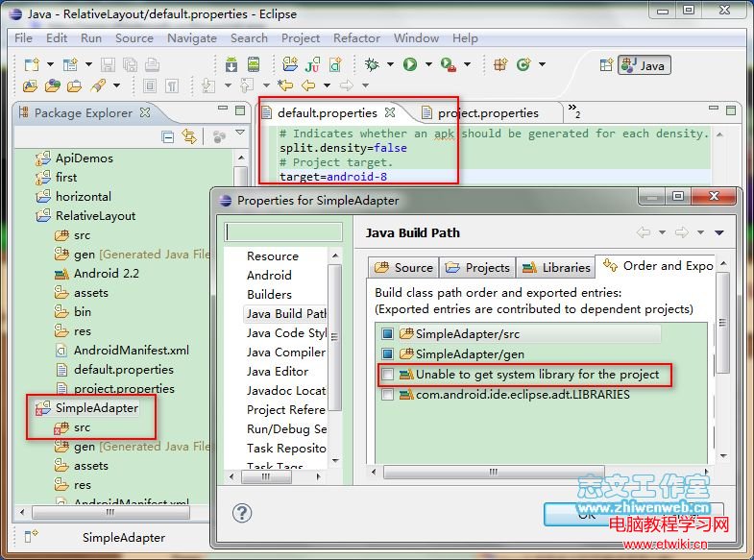Click the Last Edit Location arrow icon

click(285, 86)
